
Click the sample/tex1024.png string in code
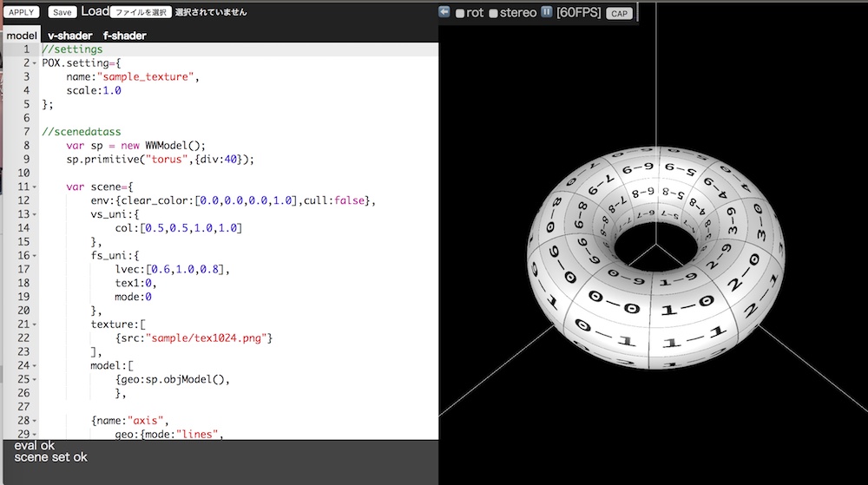click(x=205, y=338)
